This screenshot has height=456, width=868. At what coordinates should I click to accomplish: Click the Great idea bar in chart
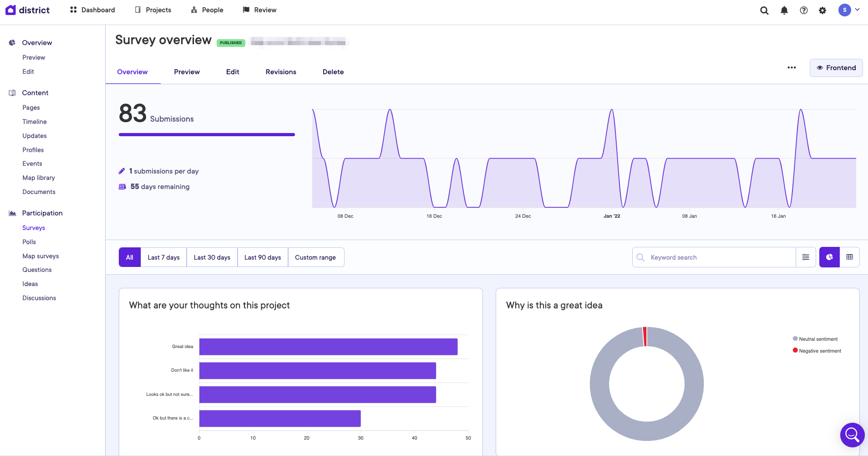point(328,347)
